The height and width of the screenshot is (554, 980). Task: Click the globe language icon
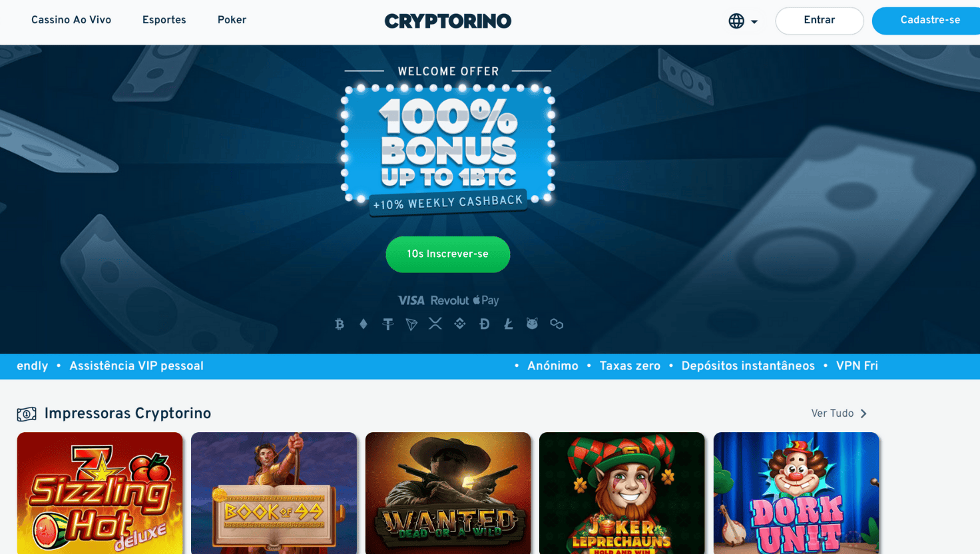(x=736, y=21)
